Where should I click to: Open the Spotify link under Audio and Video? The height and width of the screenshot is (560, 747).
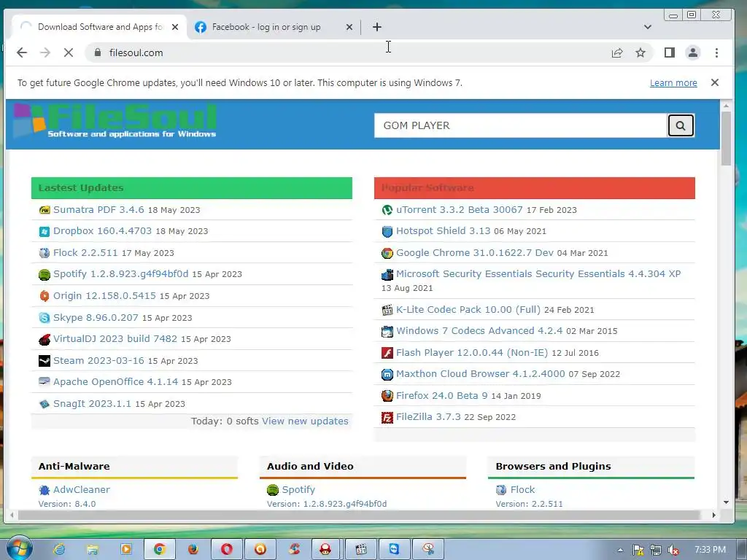pos(298,490)
